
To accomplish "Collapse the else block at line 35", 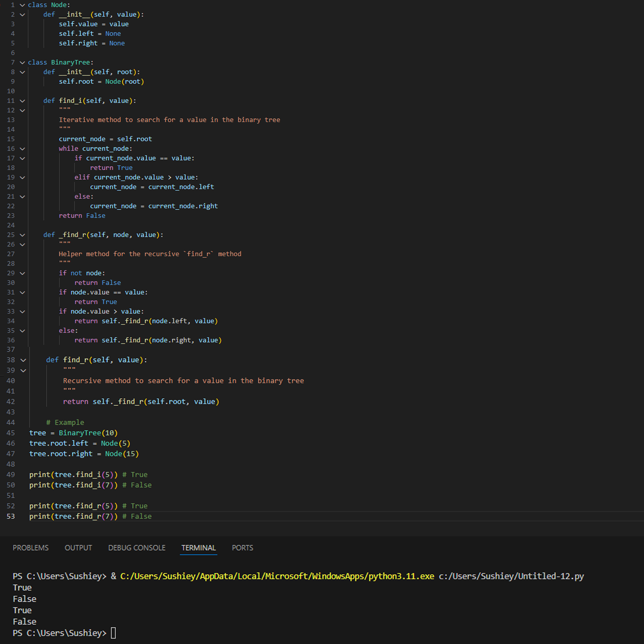I will (x=22, y=331).
